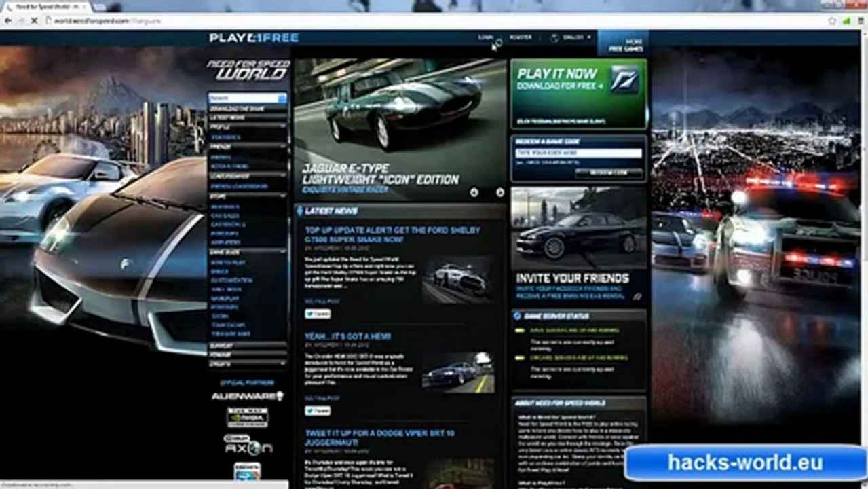The image size is (868, 489).
Task: Click the globe icon beside English
Action: pyautogui.click(x=554, y=37)
